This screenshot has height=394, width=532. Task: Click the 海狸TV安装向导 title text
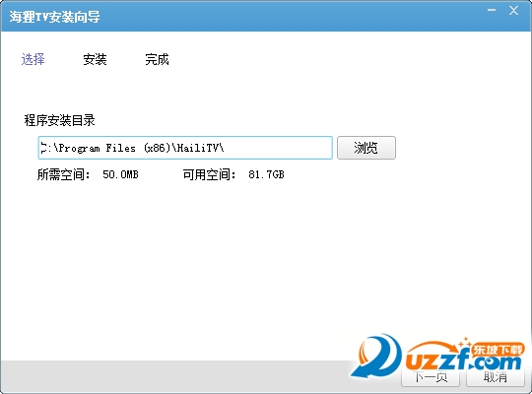pos(54,17)
